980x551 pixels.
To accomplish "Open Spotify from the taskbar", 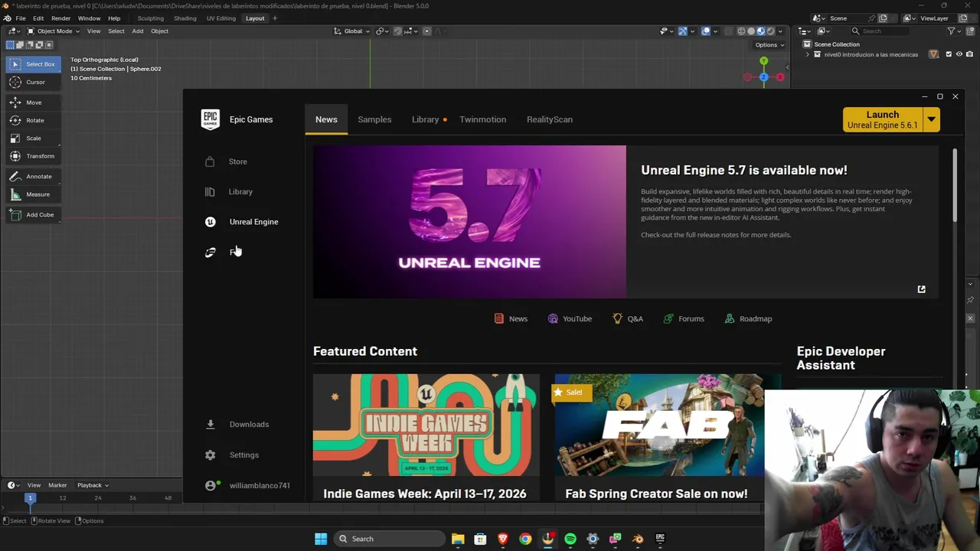I will 570,539.
